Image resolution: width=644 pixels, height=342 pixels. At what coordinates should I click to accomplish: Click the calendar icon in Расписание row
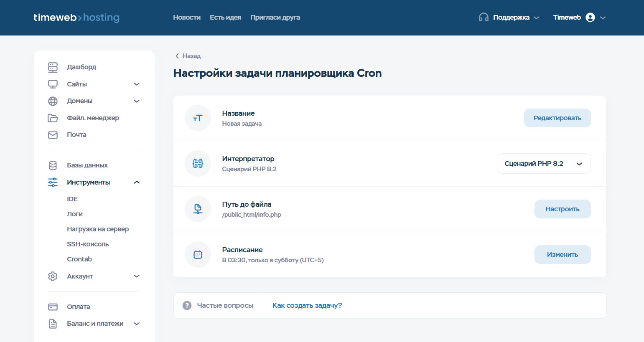pos(198,255)
